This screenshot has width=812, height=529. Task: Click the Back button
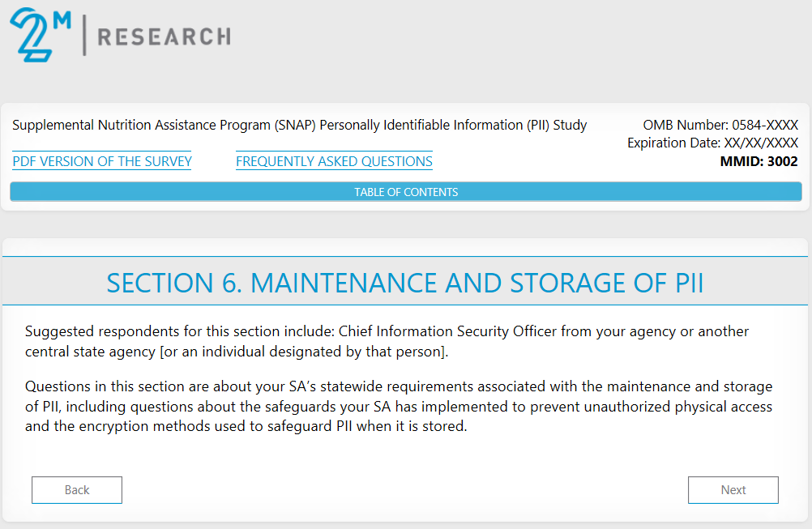(77, 489)
